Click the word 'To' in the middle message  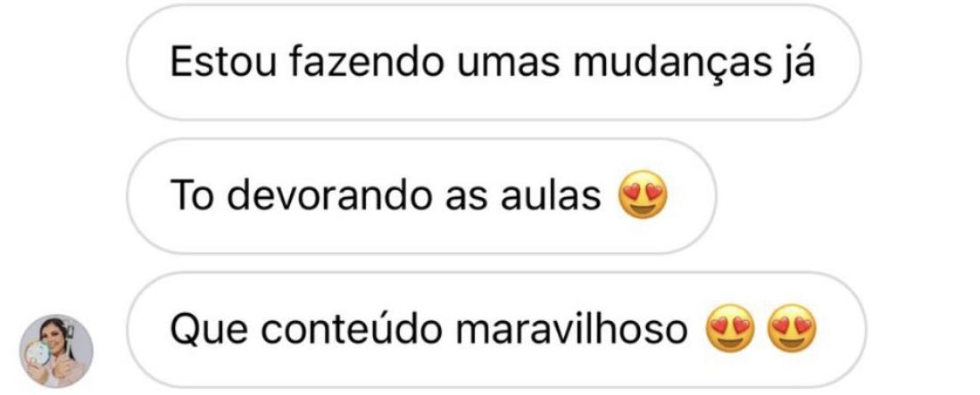pos(192,196)
